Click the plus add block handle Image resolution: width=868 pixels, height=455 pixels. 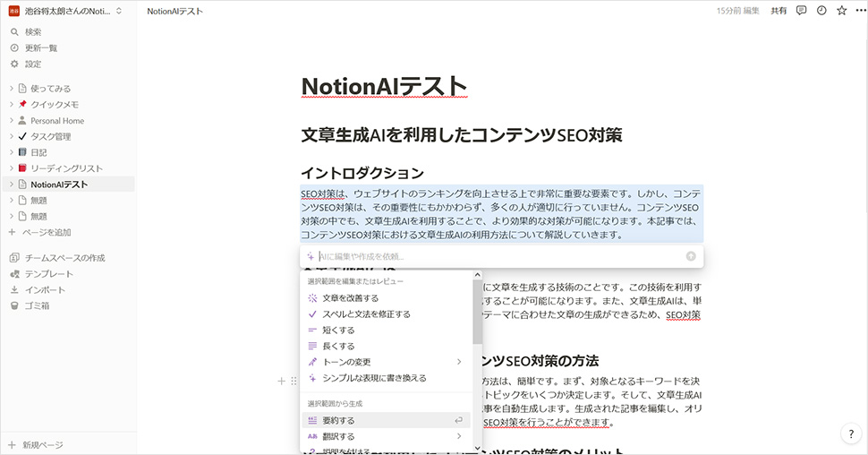(x=281, y=382)
